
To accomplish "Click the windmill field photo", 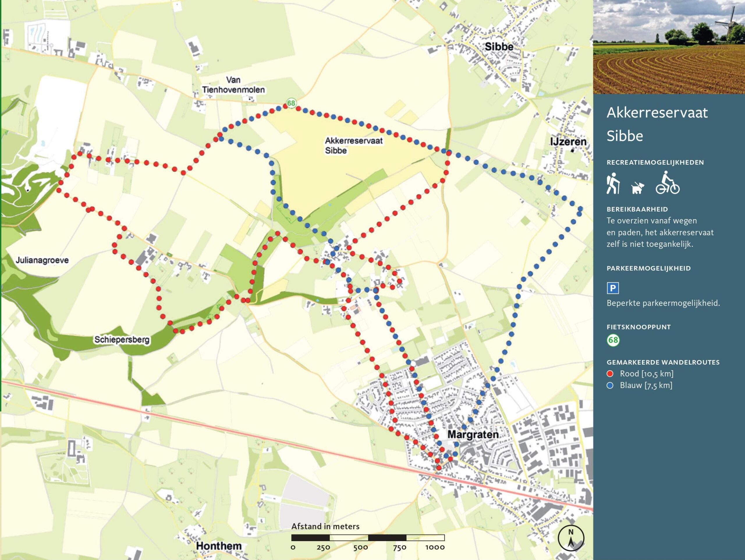I will [669, 47].
